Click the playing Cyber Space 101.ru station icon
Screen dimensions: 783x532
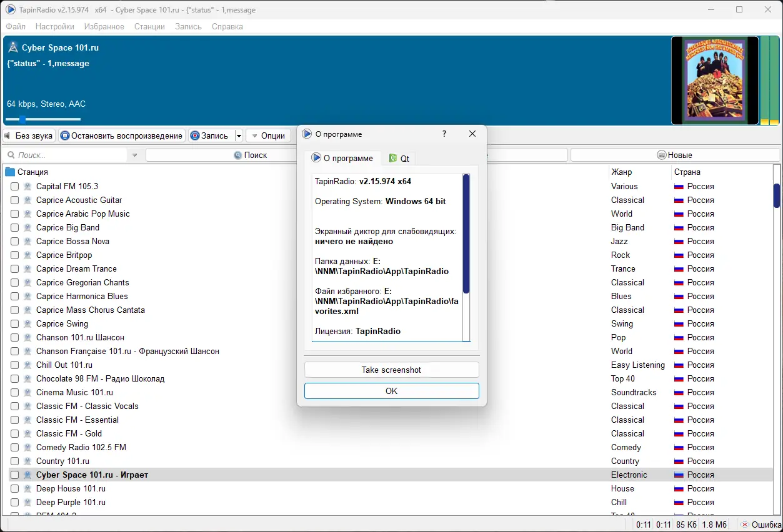coord(27,475)
